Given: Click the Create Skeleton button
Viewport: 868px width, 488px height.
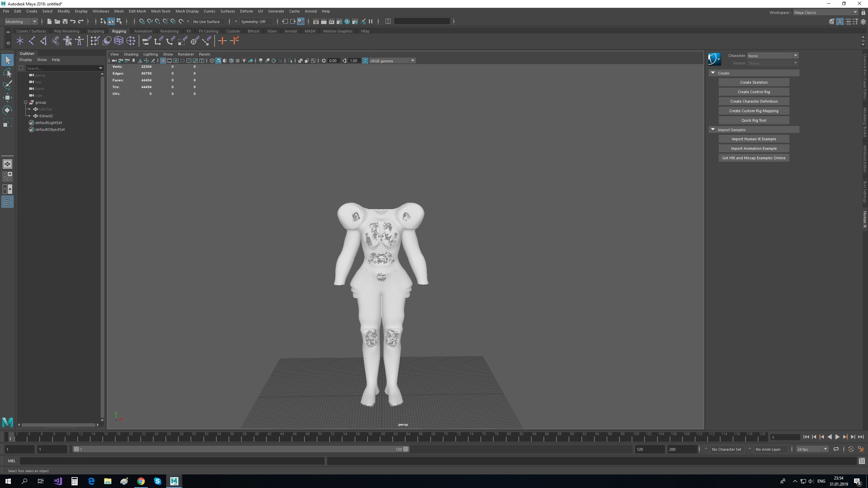Looking at the screenshot, I should pyautogui.click(x=754, y=82).
